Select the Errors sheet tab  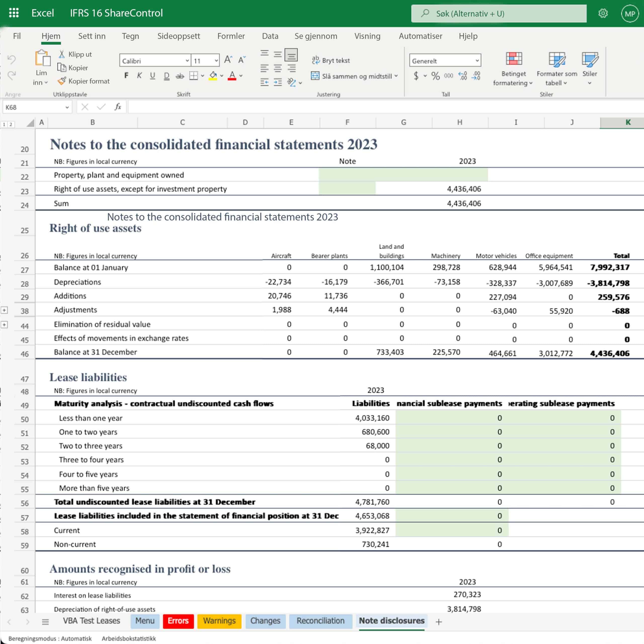coord(178,621)
